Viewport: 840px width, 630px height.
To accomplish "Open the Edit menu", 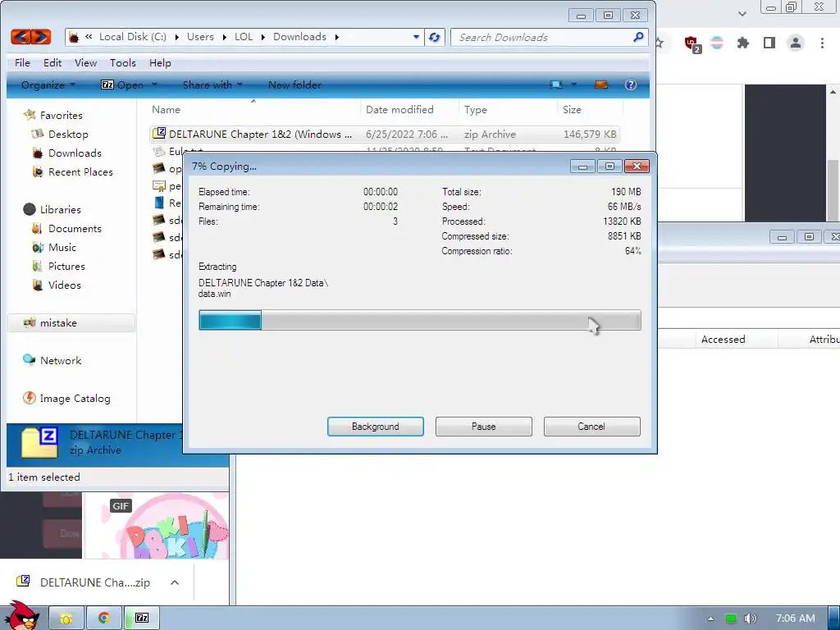I will click(52, 62).
